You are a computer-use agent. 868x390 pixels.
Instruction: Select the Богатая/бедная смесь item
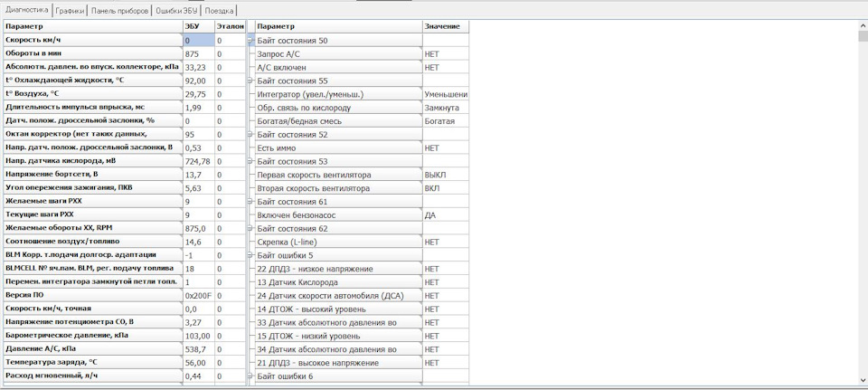(339, 121)
